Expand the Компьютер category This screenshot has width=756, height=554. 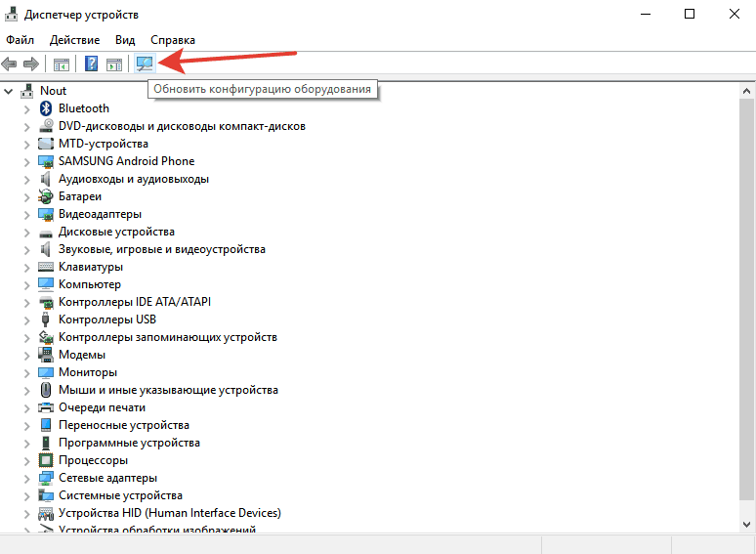27,285
